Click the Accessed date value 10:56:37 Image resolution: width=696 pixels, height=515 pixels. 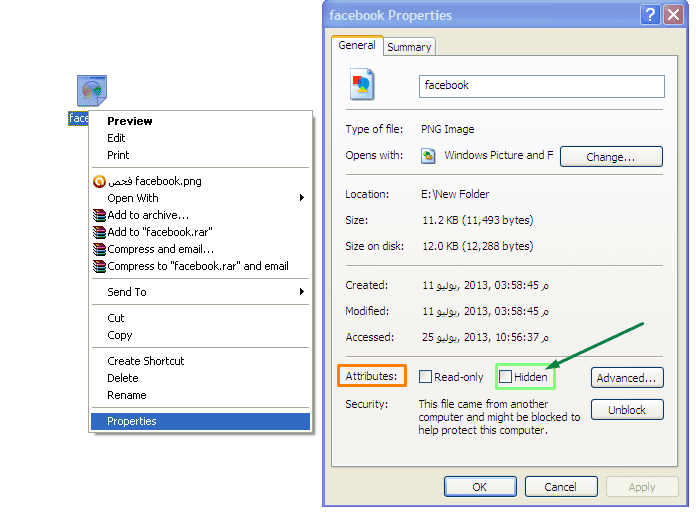pyautogui.click(x=485, y=337)
